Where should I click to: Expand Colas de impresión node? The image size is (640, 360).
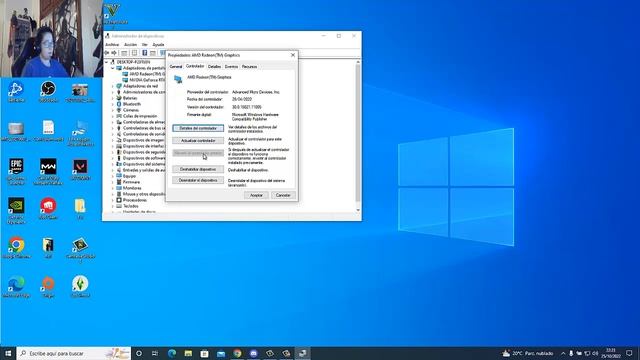coord(113,116)
